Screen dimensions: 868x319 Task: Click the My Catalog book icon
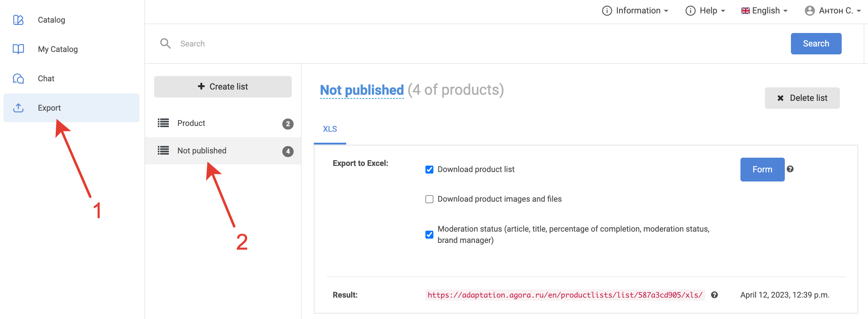click(x=18, y=49)
